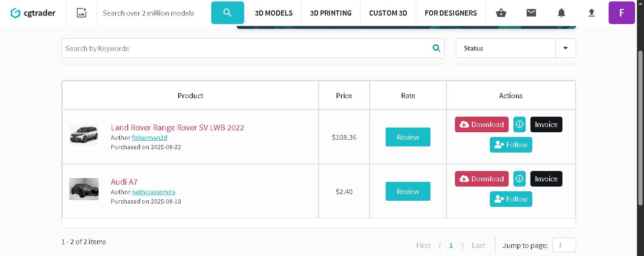644x256 pixels.
Task: Open purple F profile avatar
Action: 621,13
